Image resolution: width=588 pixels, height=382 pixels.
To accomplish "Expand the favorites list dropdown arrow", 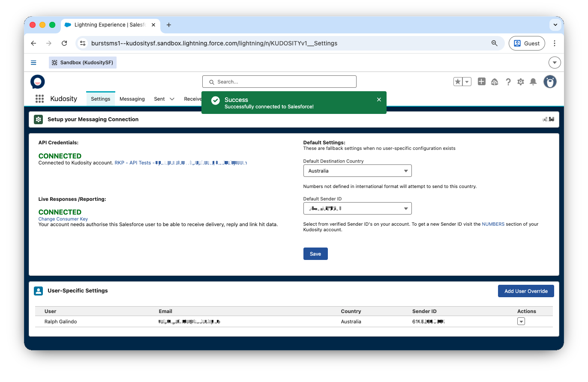I will click(x=467, y=81).
